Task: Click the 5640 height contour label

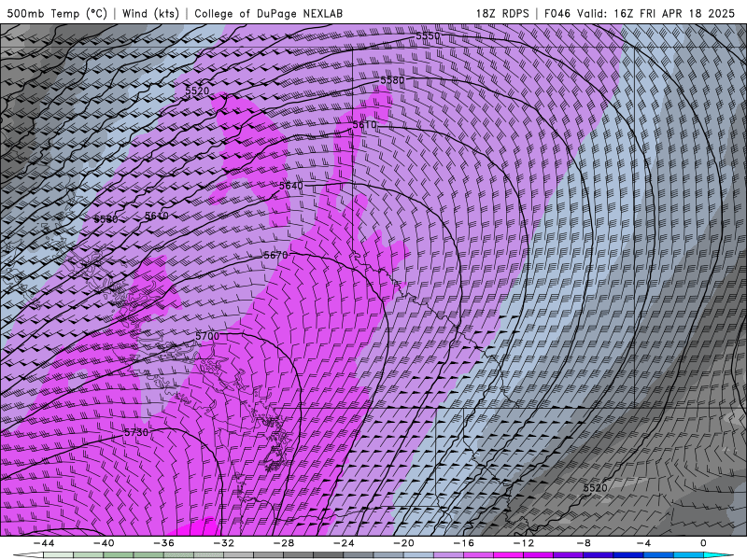Action: click(290, 185)
